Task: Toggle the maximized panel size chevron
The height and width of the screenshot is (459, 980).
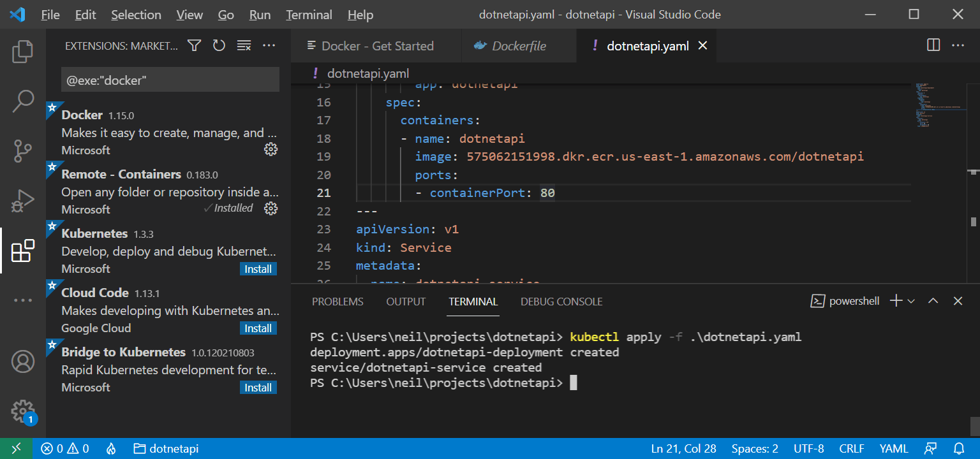Action: tap(933, 301)
